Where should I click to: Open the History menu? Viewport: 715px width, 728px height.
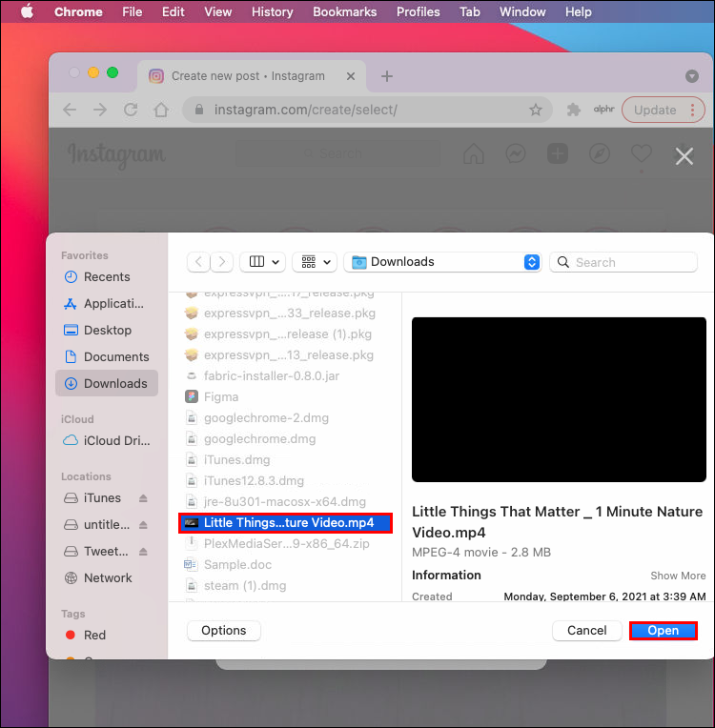273,11
